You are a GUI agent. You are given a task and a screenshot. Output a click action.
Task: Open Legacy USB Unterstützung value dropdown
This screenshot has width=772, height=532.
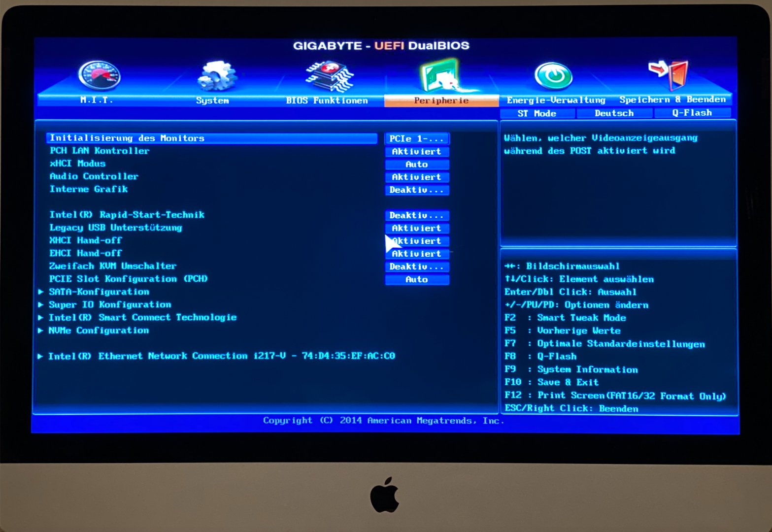pyautogui.click(x=417, y=228)
